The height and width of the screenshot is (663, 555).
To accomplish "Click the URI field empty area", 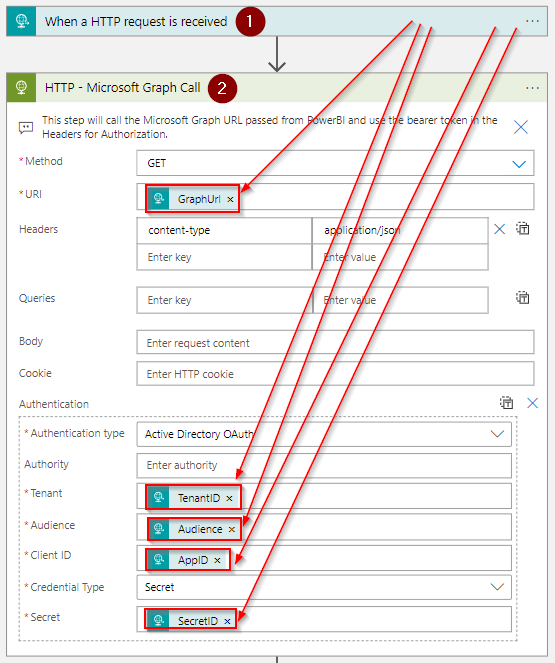I will pyautogui.click(x=386, y=197).
